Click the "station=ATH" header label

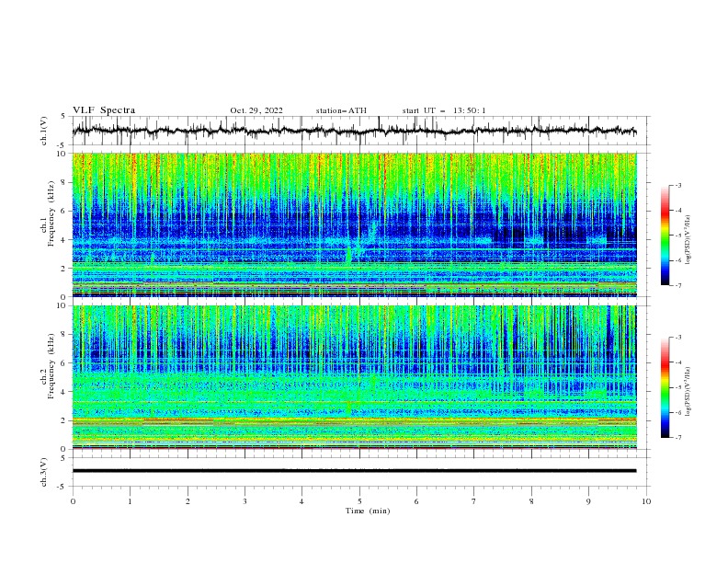click(341, 110)
